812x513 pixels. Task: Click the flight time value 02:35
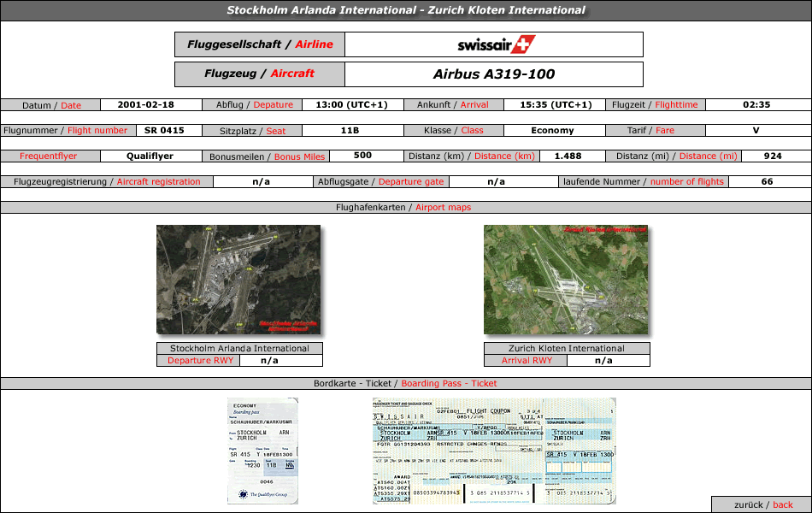point(756,104)
